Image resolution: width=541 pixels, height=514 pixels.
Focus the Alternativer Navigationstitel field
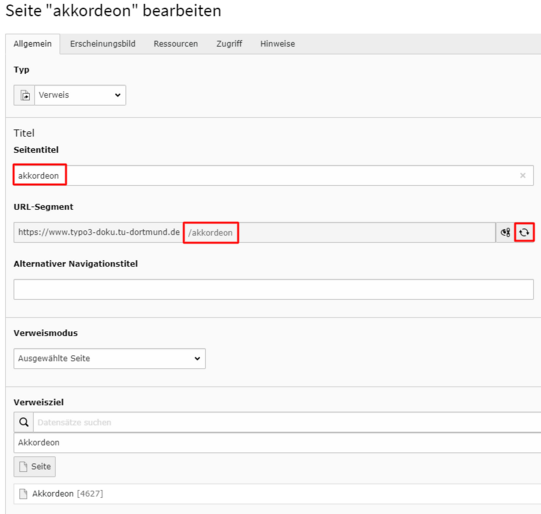[274, 289]
